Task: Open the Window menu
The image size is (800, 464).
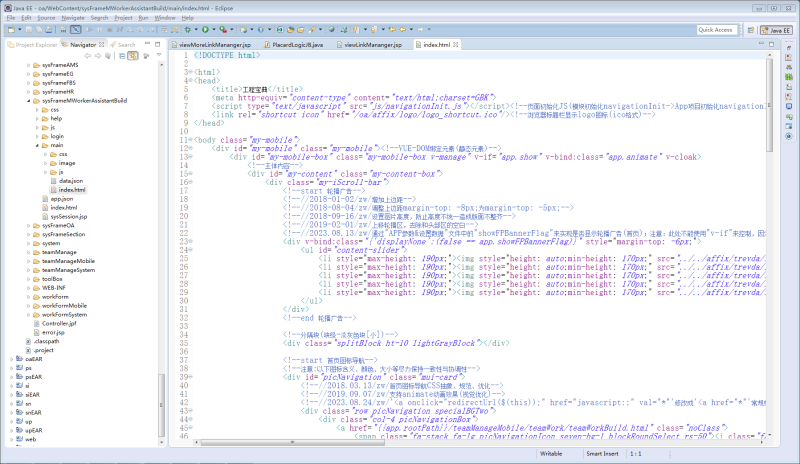Action: [165, 17]
